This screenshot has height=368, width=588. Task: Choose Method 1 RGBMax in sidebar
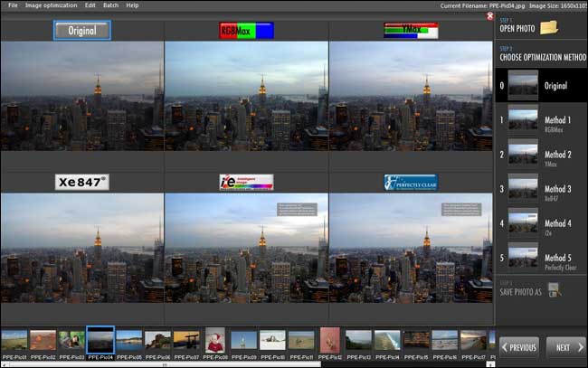(541, 123)
